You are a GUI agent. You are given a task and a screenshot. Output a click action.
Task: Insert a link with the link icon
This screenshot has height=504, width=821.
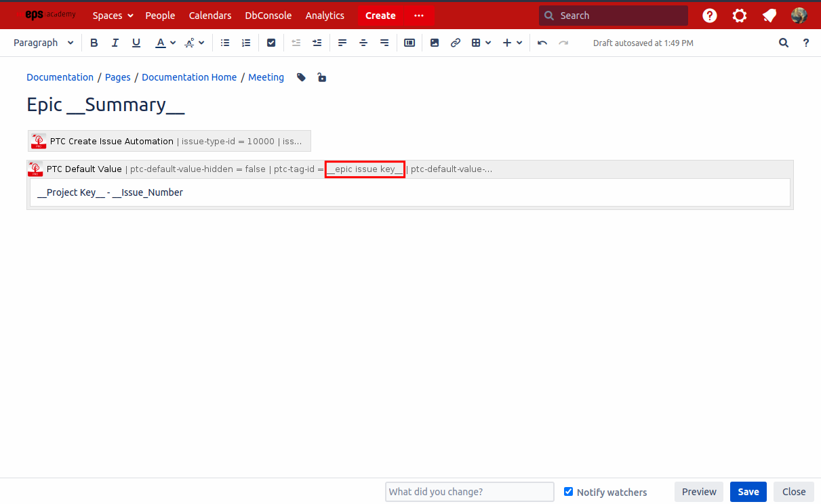coord(455,42)
